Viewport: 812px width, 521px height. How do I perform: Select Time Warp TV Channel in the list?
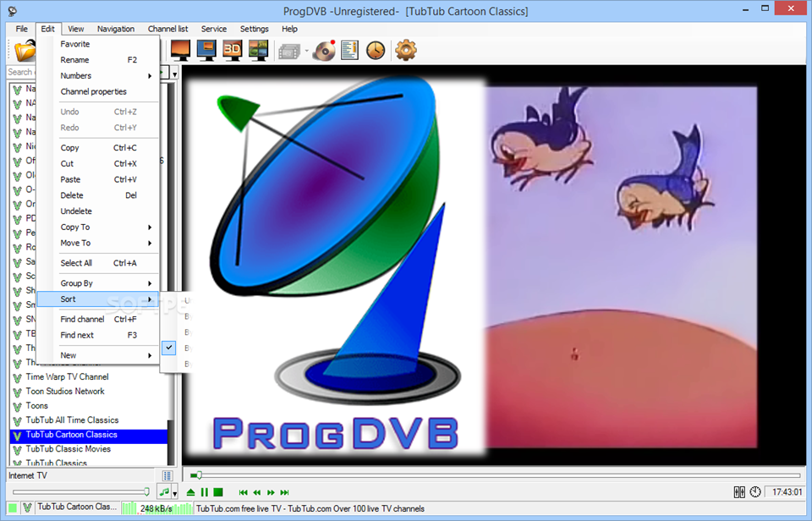pos(68,377)
